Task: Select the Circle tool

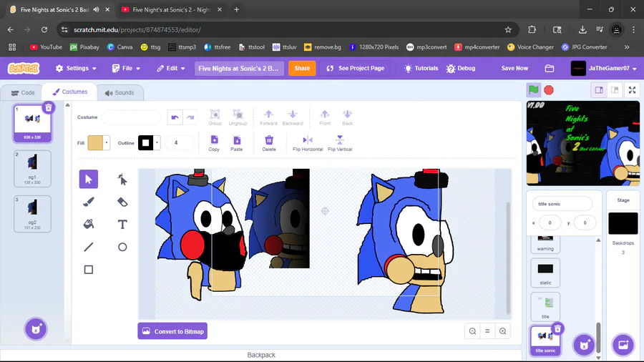Action: click(x=122, y=247)
